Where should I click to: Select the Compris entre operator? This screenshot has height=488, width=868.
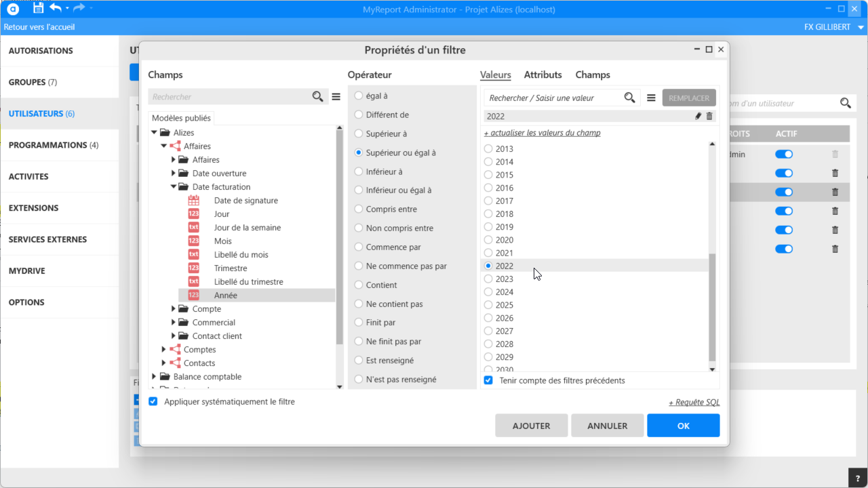coord(359,209)
